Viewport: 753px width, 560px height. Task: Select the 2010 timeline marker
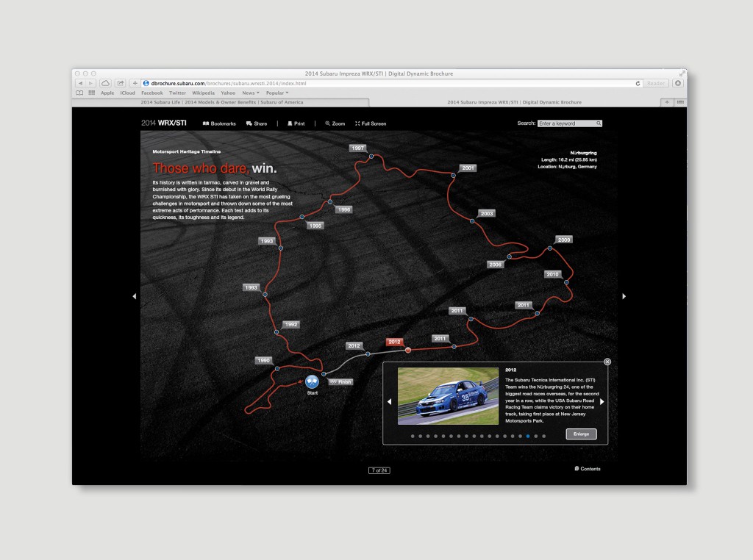point(552,274)
